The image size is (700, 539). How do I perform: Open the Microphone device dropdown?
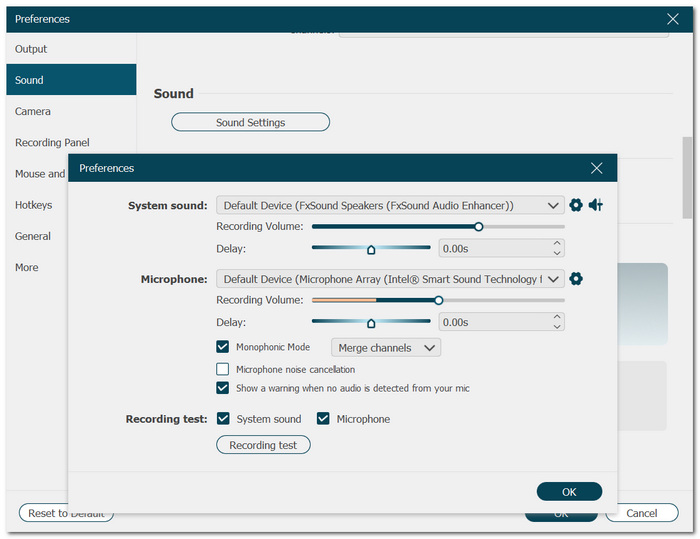click(390, 279)
